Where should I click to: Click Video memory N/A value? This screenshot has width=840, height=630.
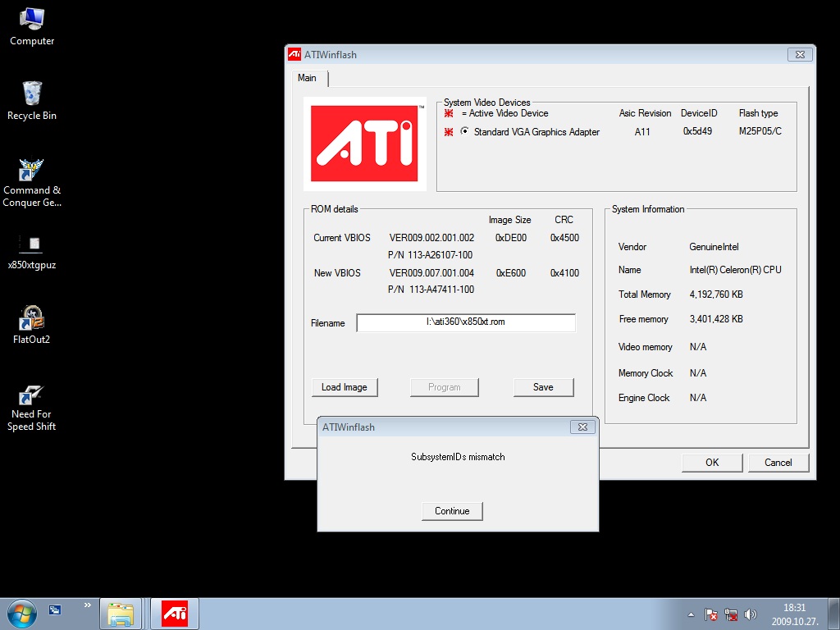click(x=698, y=347)
